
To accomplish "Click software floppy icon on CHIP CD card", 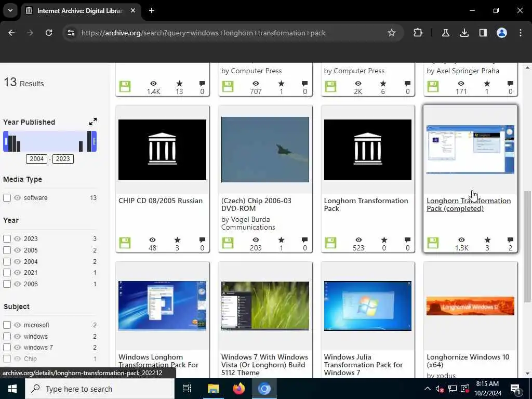I will (x=125, y=243).
